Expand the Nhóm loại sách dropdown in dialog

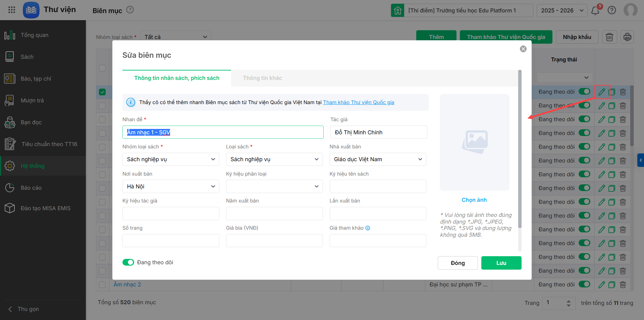[x=171, y=159]
